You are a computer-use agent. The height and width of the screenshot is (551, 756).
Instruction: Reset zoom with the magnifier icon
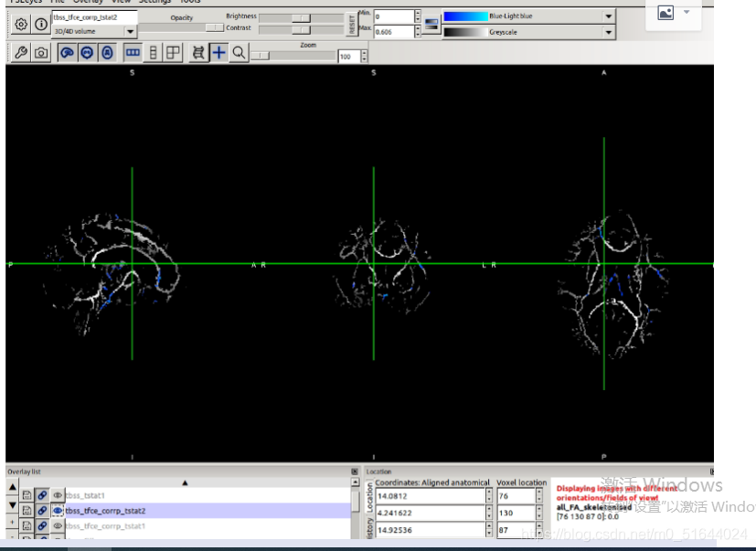[239, 53]
